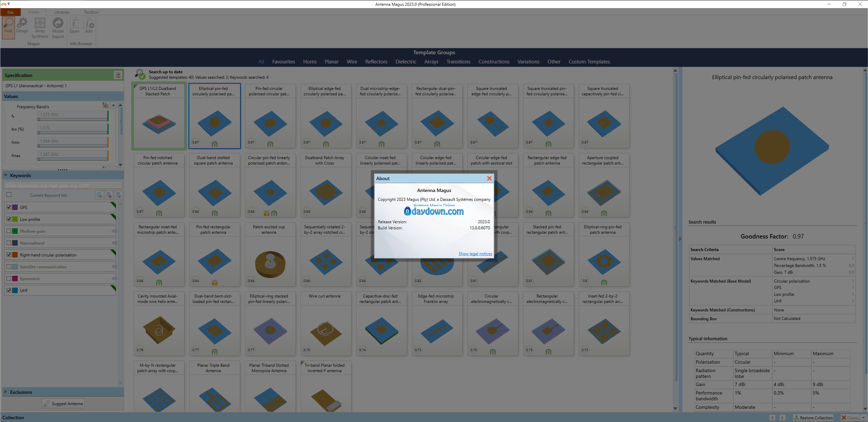Add a new Info Browser document
The image size is (868, 422).
point(89,26)
